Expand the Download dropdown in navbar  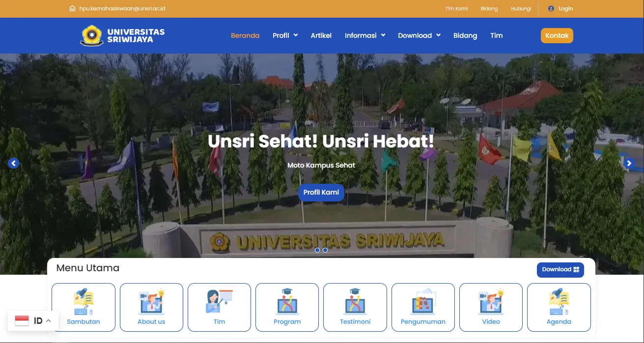coord(420,35)
